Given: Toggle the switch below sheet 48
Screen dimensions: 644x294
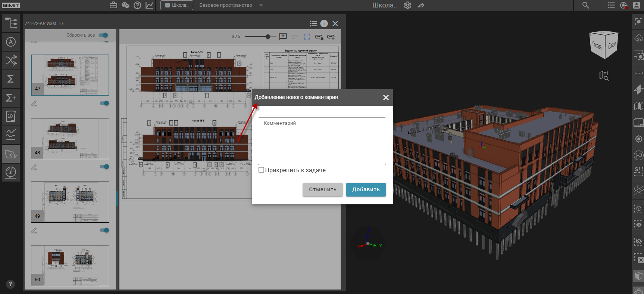Looking at the screenshot, I should pyautogui.click(x=104, y=167).
